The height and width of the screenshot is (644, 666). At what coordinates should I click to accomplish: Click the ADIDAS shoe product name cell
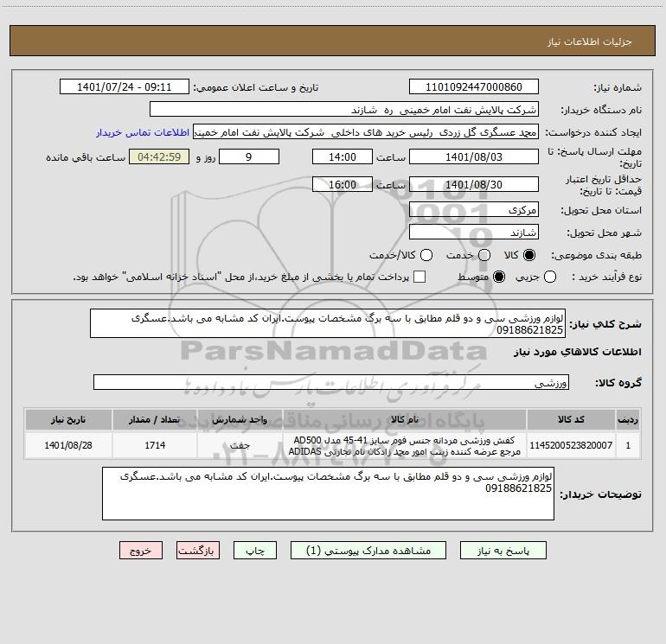pyautogui.click(x=405, y=445)
